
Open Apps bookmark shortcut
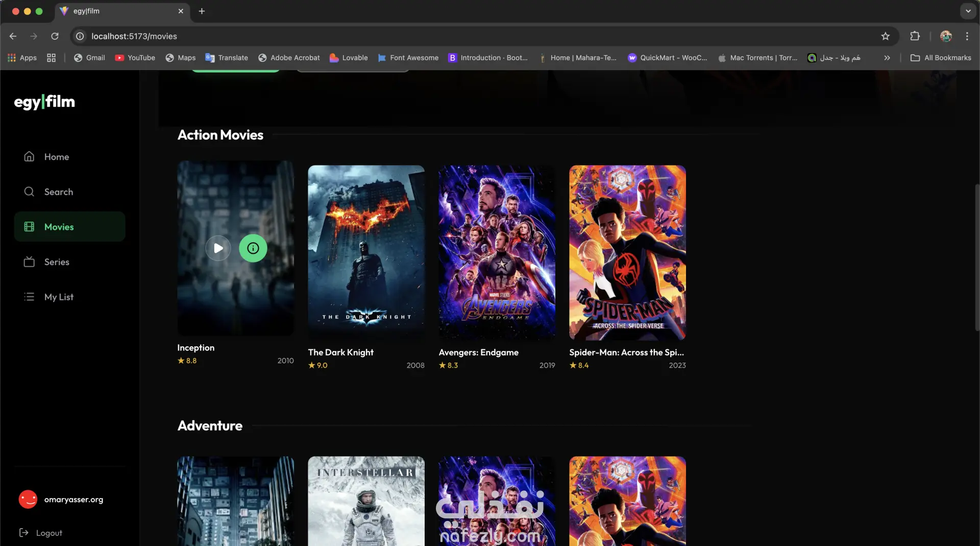pos(22,58)
